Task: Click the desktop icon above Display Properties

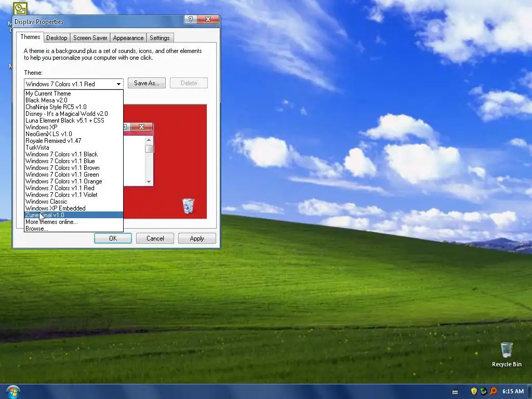Action: (x=20, y=8)
